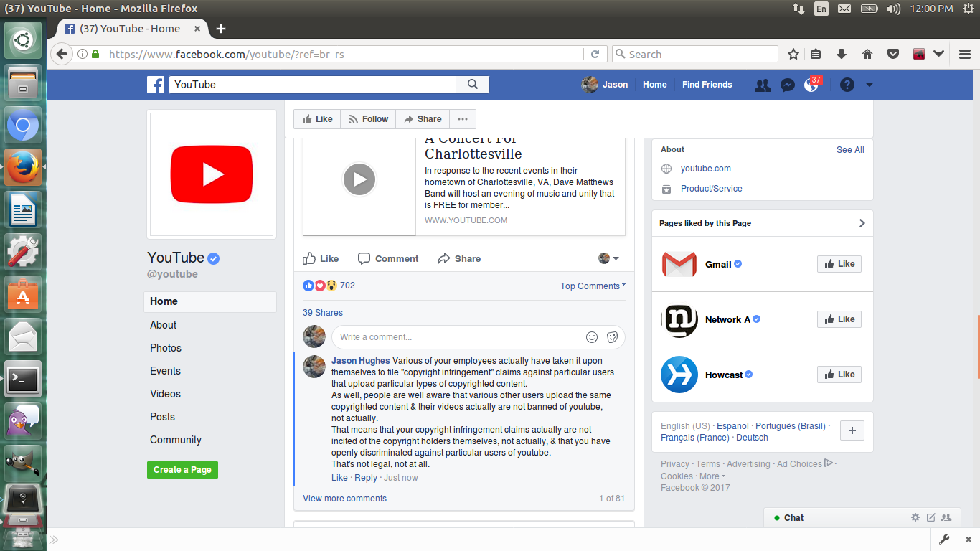Open the sticker picker in comment box

(x=612, y=337)
